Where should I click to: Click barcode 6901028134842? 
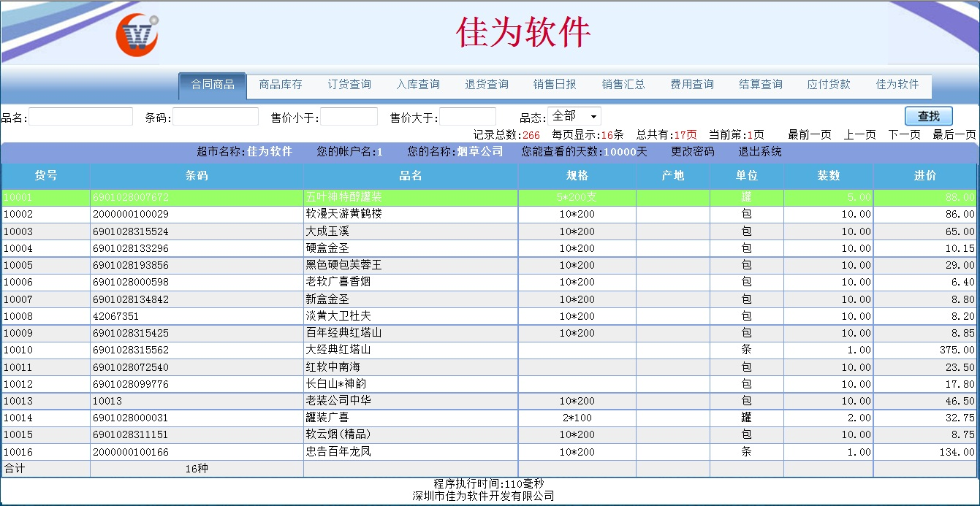tap(131, 299)
